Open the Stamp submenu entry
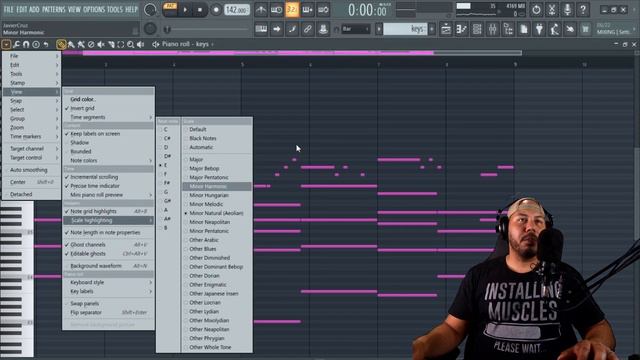The width and height of the screenshot is (640, 360). [31, 82]
